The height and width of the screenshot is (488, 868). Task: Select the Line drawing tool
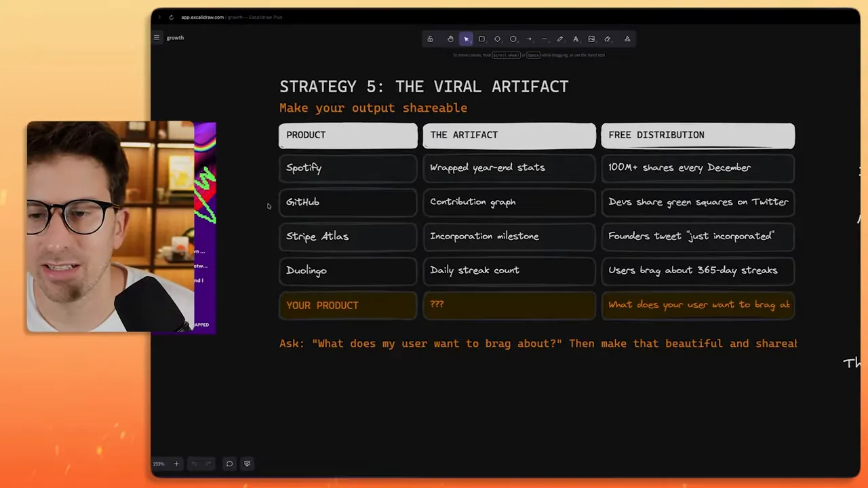click(545, 39)
